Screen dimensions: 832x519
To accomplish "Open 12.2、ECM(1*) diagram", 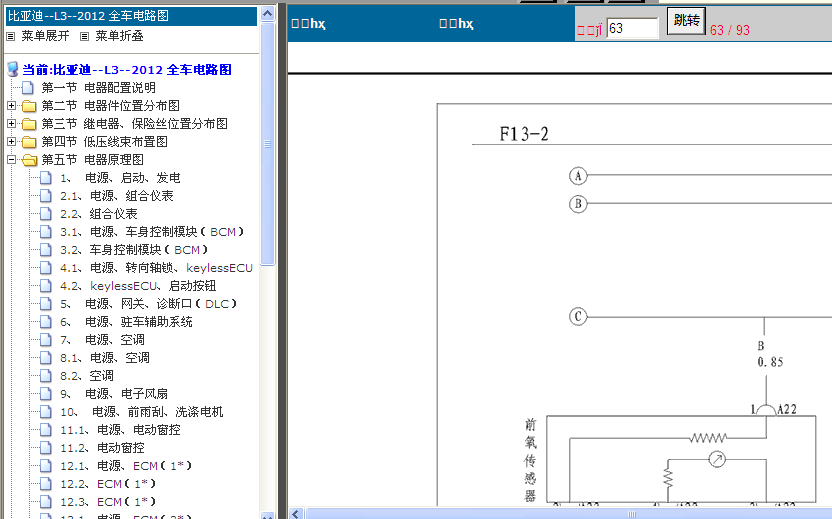I will pyautogui.click(x=108, y=485).
